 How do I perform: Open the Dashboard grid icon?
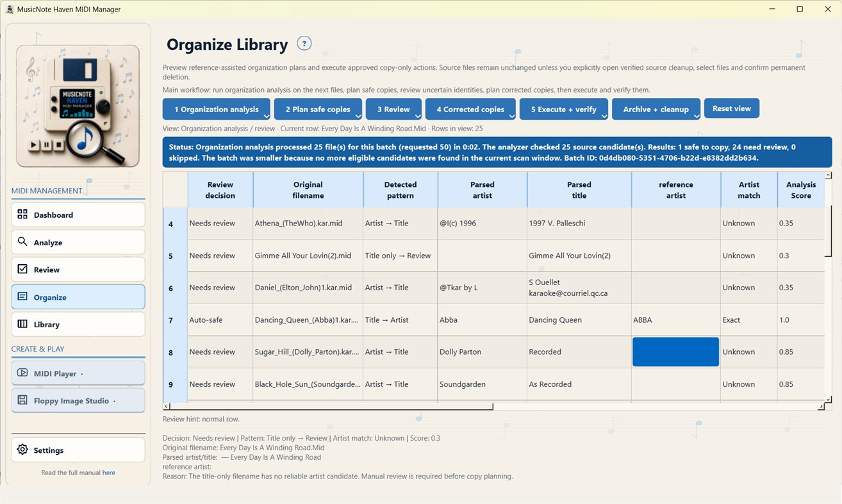coord(22,215)
